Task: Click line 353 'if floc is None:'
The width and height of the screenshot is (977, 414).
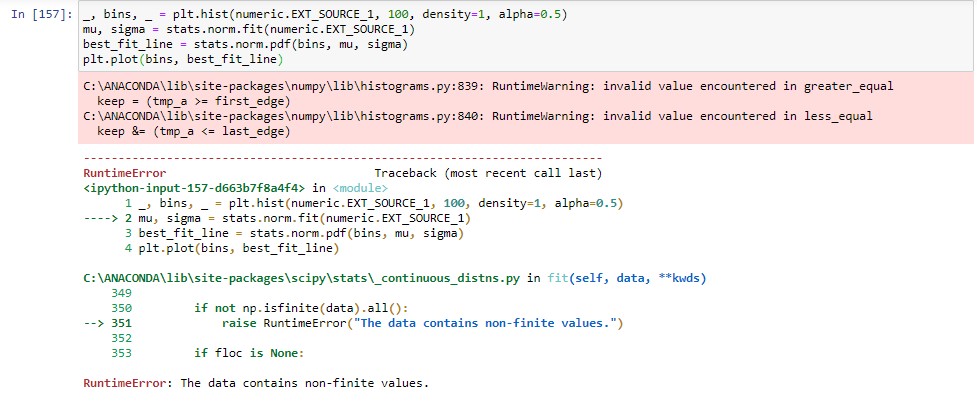Action: click(x=249, y=353)
